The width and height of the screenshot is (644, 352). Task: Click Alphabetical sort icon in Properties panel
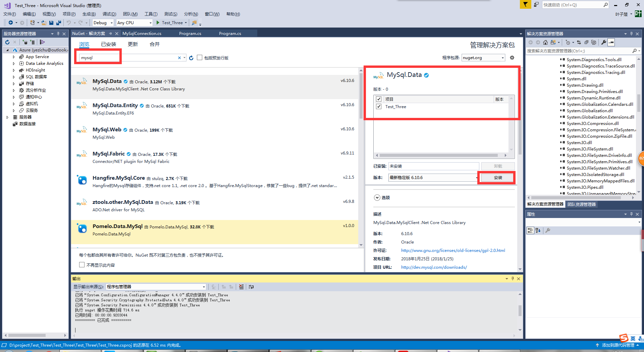(x=538, y=230)
